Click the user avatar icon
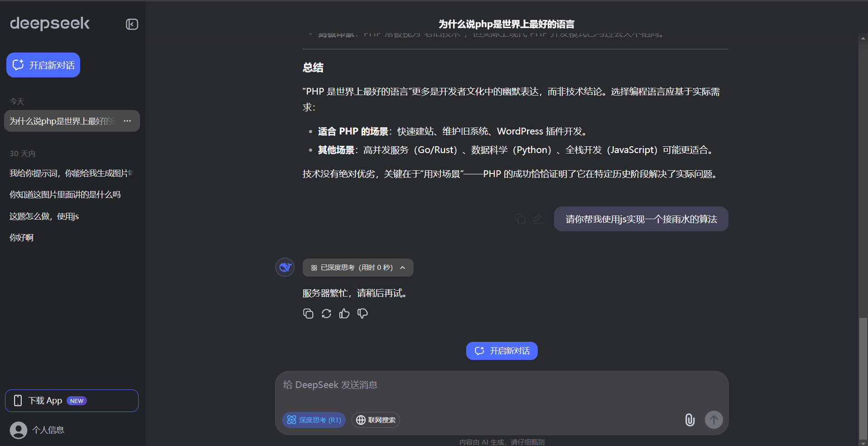 [x=19, y=430]
